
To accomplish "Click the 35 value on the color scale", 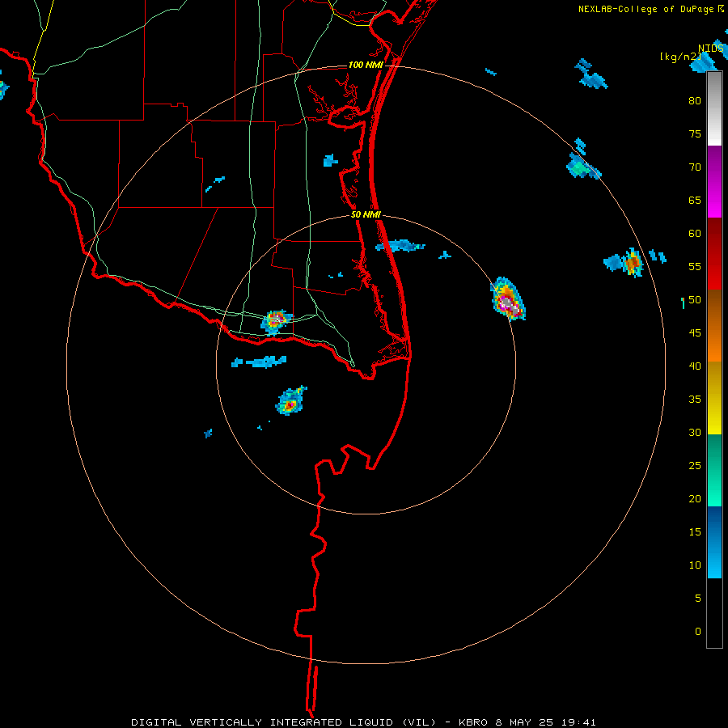I will tap(695, 400).
